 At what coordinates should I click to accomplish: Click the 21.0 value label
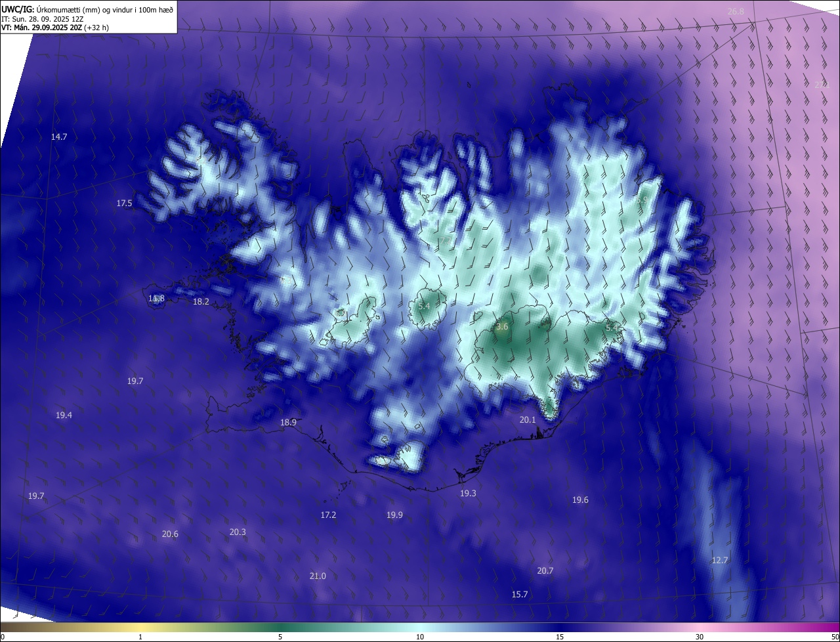318,576
